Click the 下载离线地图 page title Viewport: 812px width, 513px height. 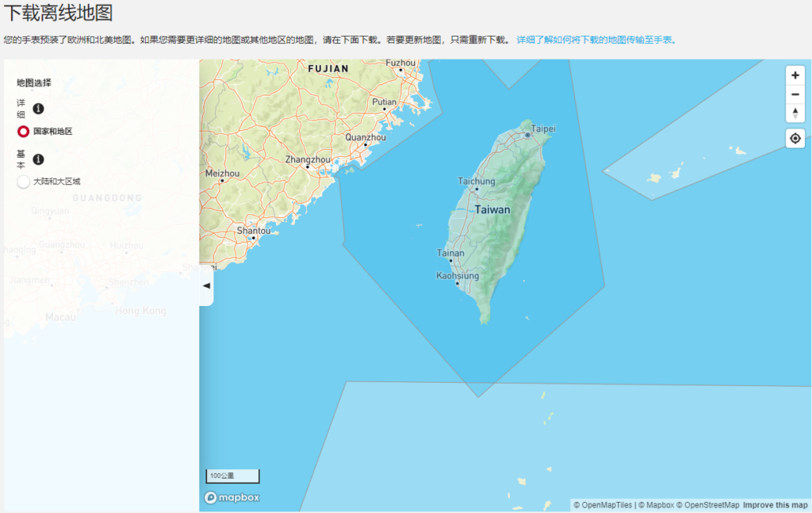pyautogui.click(x=59, y=13)
